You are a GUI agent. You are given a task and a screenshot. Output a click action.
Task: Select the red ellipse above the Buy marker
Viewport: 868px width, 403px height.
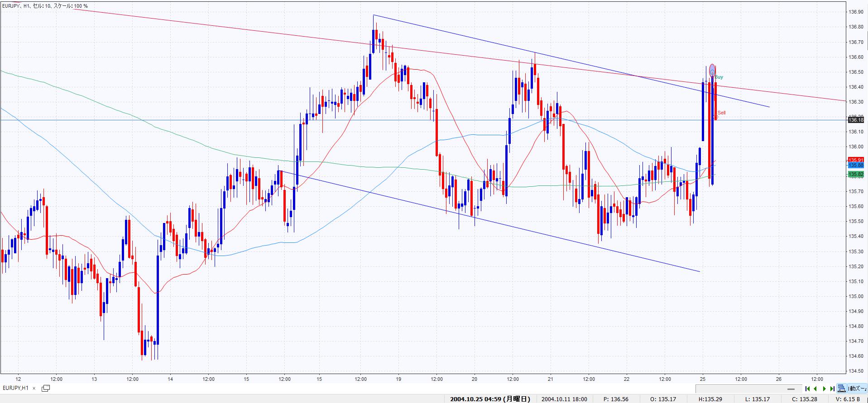(x=712, y=67)
